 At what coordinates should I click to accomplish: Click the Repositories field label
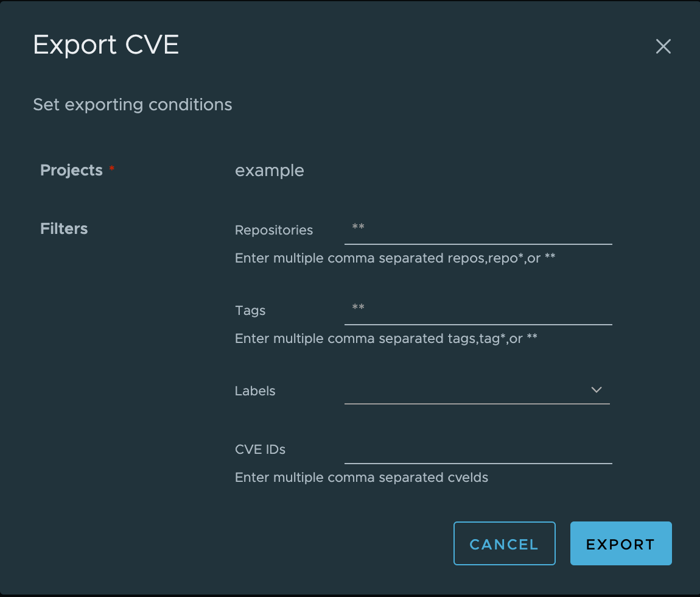tap(274, 230)
